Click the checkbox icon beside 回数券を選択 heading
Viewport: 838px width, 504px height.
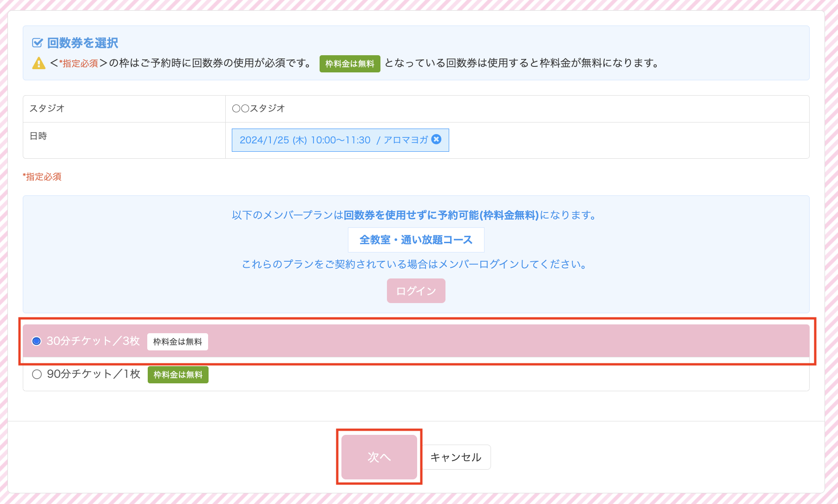click(x=37, y=43)
